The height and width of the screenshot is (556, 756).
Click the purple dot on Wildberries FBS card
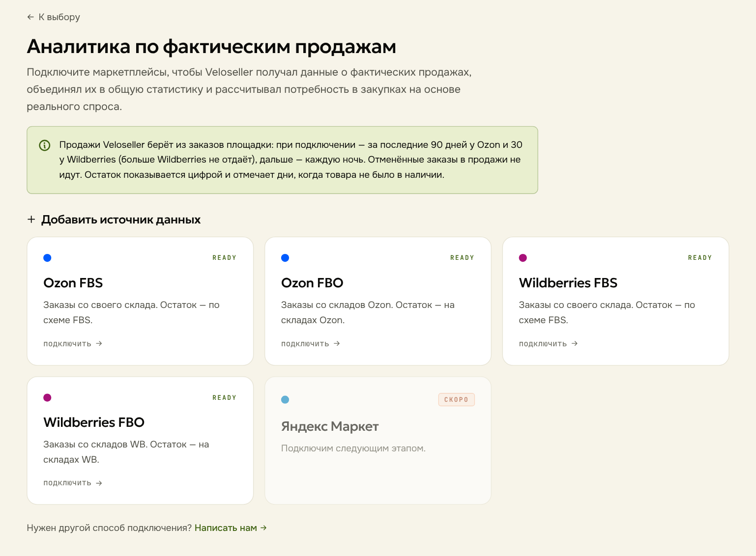(x=523, y=258)
